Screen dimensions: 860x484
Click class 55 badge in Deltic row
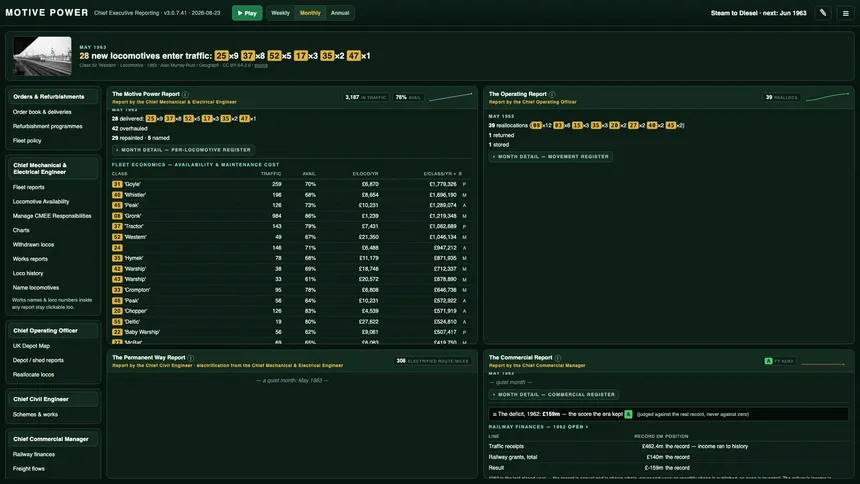pos(117,322)
